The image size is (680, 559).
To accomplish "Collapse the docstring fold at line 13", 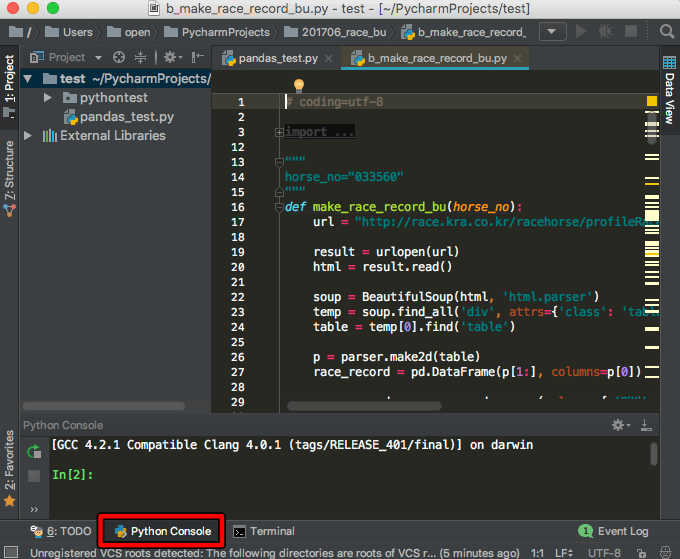I will click(x=279, y=163).
